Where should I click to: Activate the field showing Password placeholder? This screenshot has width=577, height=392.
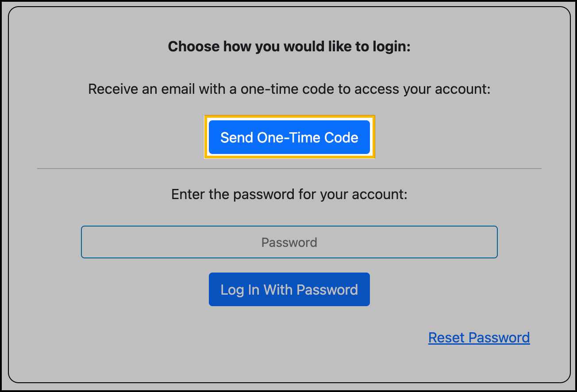coord(289,242)
